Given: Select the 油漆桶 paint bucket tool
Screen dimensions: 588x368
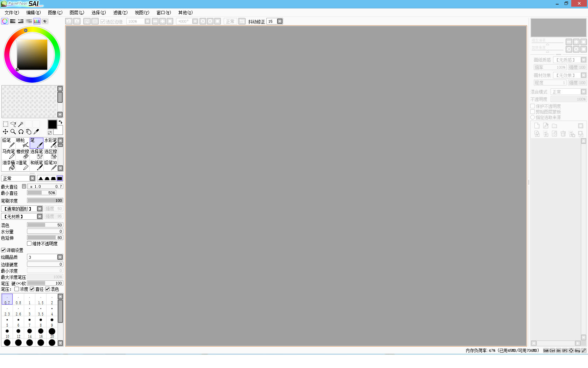Looking at the screenshot, I should click(x=8, y=165).
